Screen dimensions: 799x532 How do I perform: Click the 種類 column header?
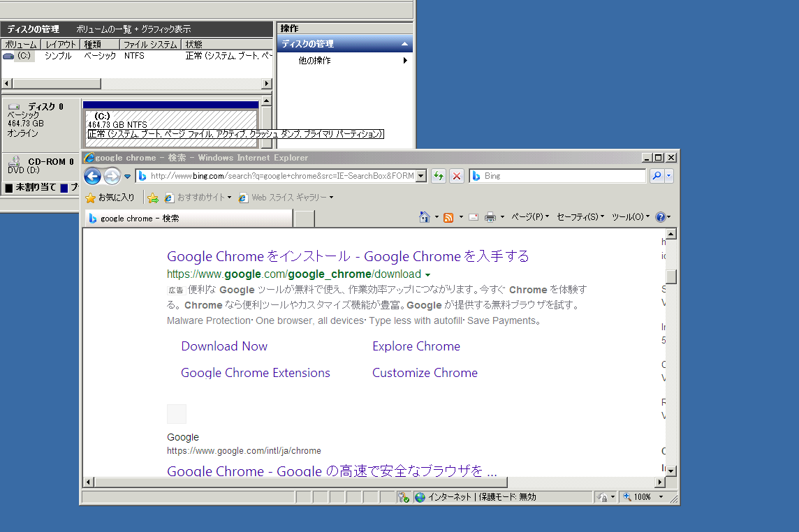pyautogui.click(x=100, y=45)
